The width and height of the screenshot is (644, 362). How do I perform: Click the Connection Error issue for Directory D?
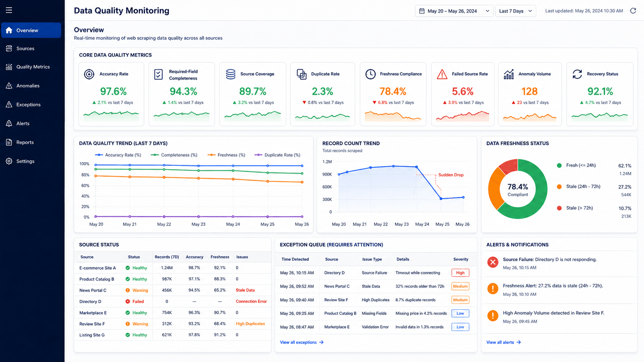(x=251, y=302)
